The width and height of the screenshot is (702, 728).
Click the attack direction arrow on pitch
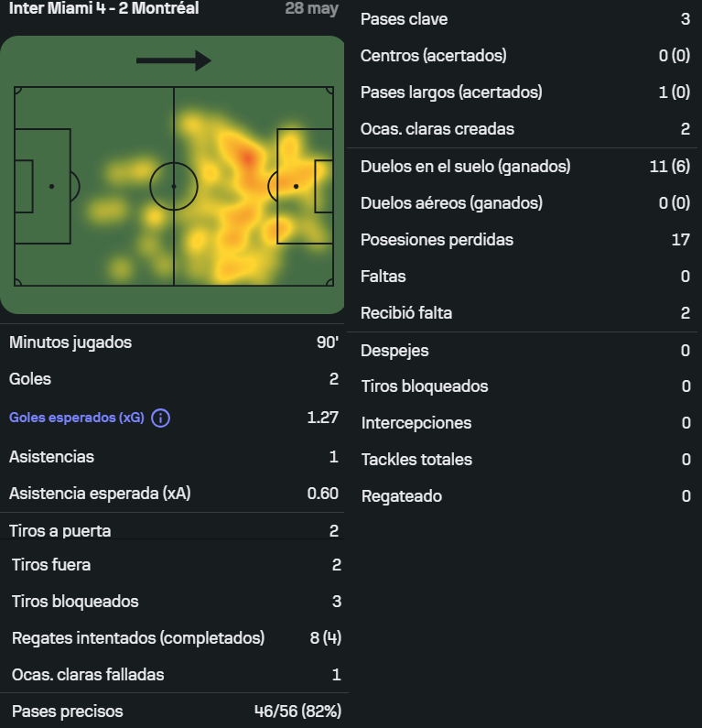(174, 60)
